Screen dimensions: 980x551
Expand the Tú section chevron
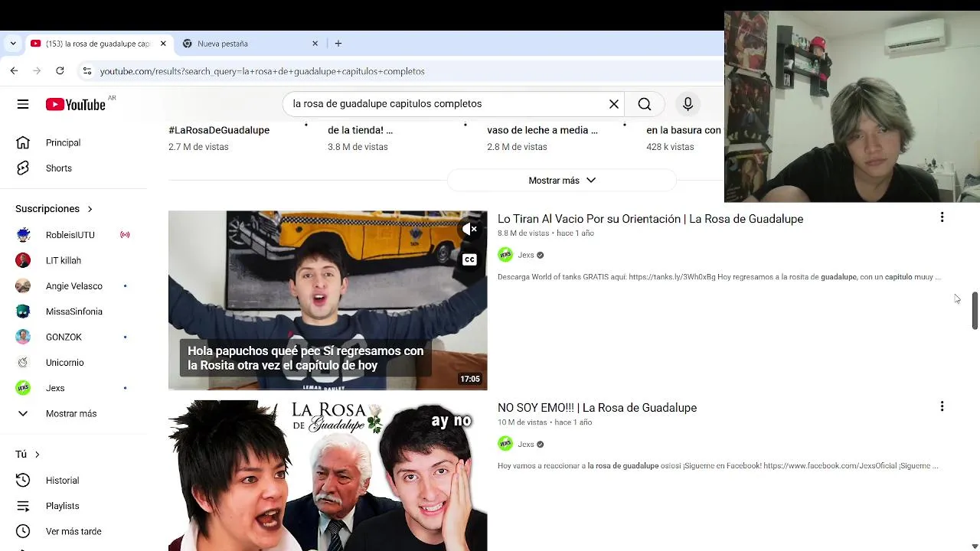[37, 455]
